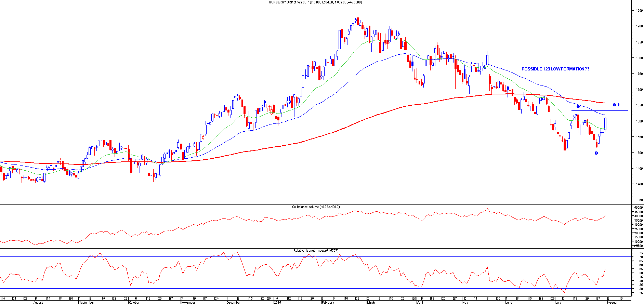Click the 1350 price axis label
Viewport: 644px width, 304px height.
point(639,200)
